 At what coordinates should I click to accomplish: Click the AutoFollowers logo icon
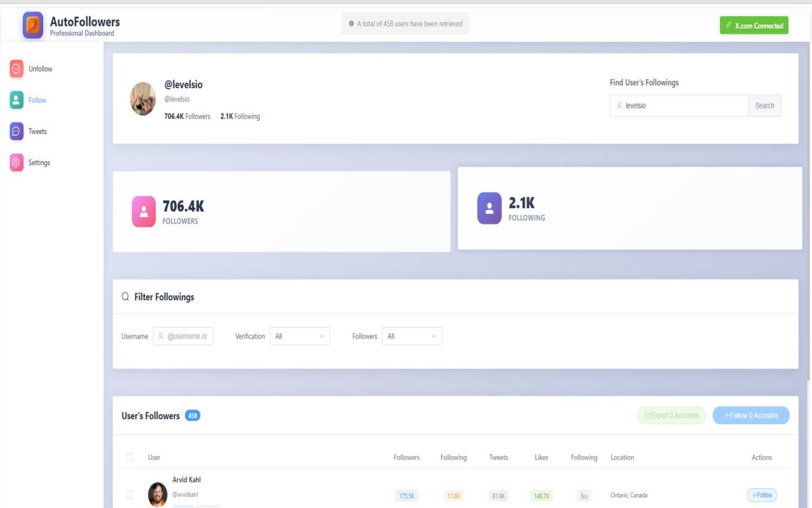tap(33, 25)
